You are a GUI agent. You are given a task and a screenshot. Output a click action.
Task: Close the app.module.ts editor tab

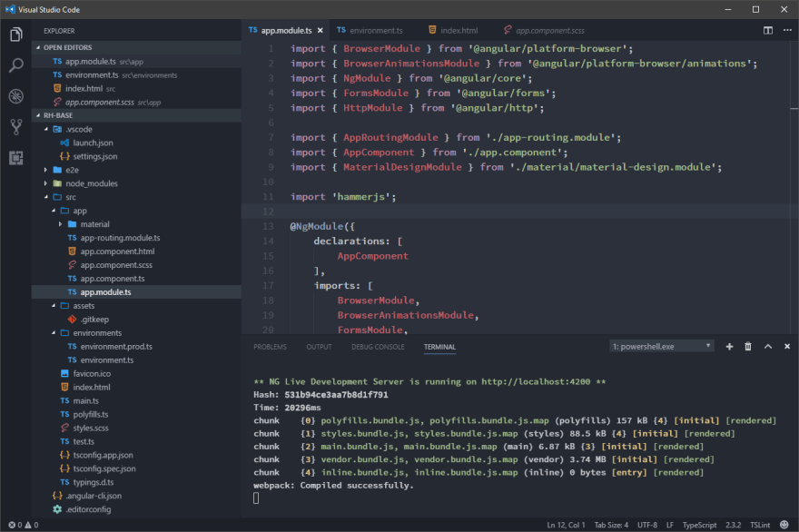click(320, 31)
